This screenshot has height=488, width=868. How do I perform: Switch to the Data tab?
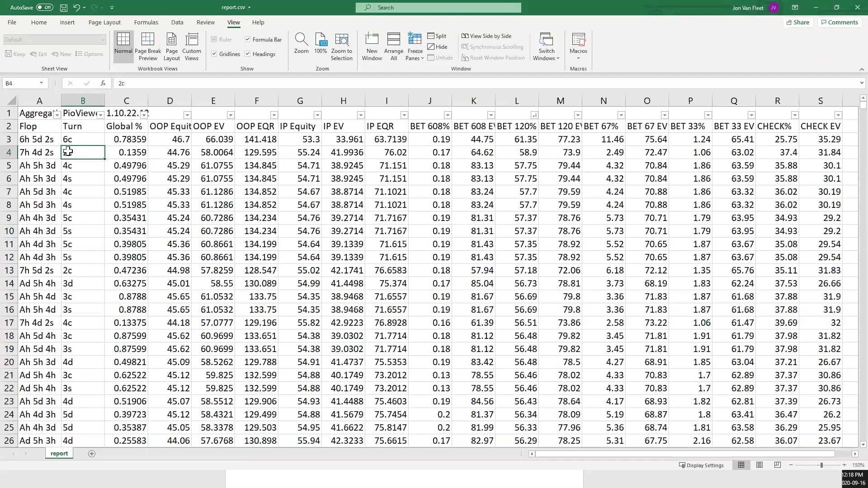[177, 22]
